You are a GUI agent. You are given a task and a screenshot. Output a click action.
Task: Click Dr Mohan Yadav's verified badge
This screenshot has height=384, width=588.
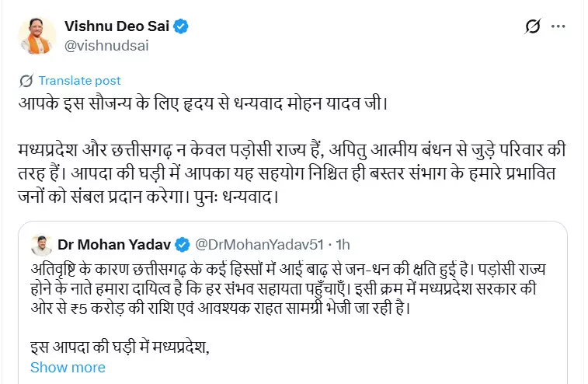(182, 245)
